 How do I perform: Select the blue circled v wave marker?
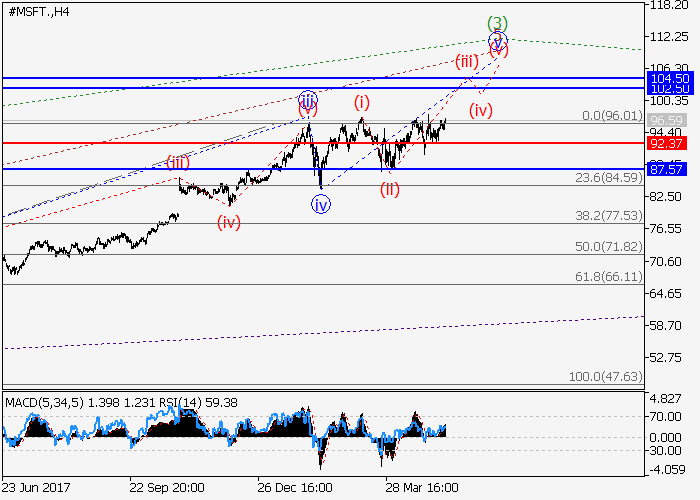tap(497, 41)
